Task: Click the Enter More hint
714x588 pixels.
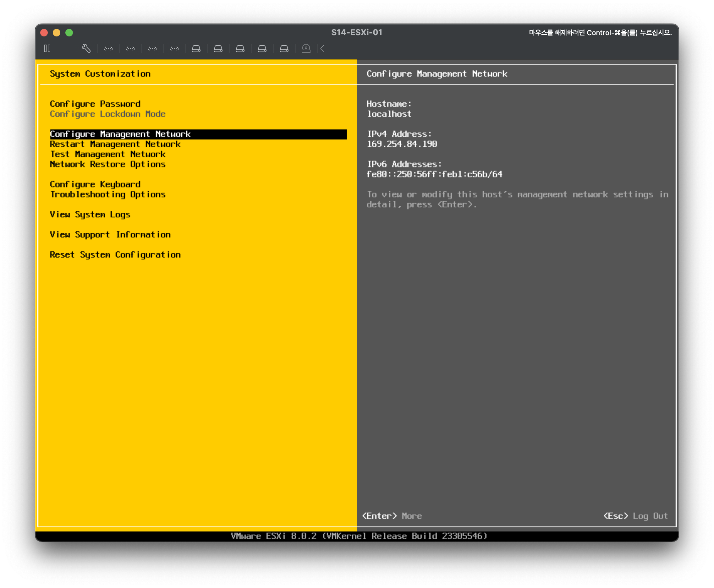Action: click(x=392, y=516)
